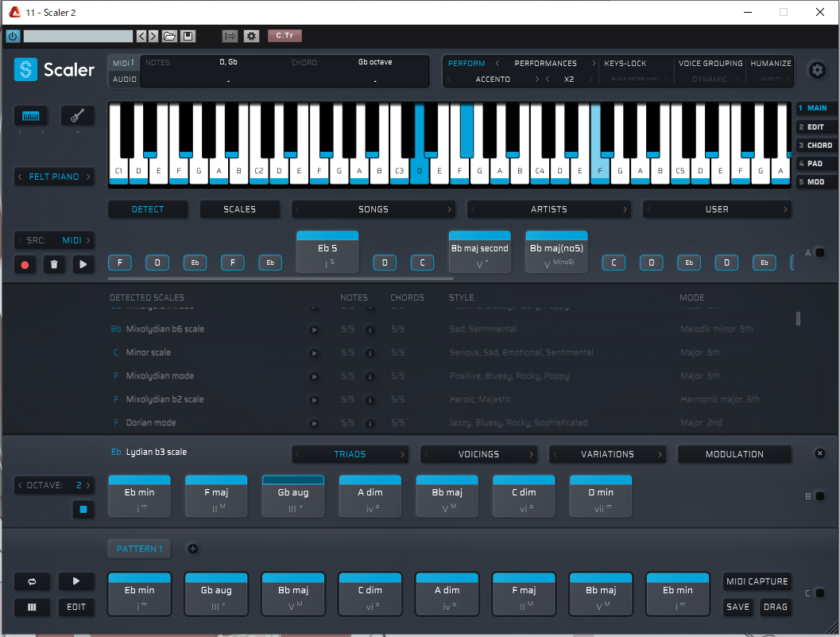Show info for C Minor scale
This screenshot has width=840, height=637.
pos(370,353)
